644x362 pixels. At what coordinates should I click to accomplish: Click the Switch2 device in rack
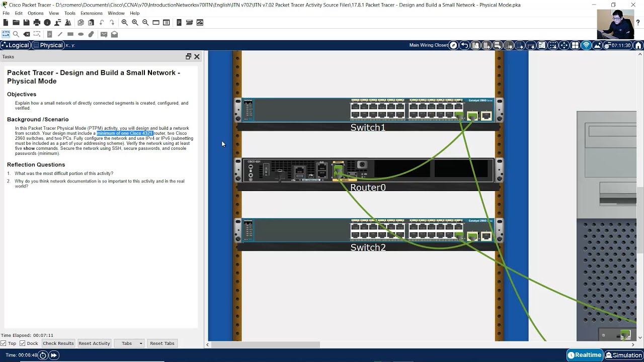tap(368, 230)
